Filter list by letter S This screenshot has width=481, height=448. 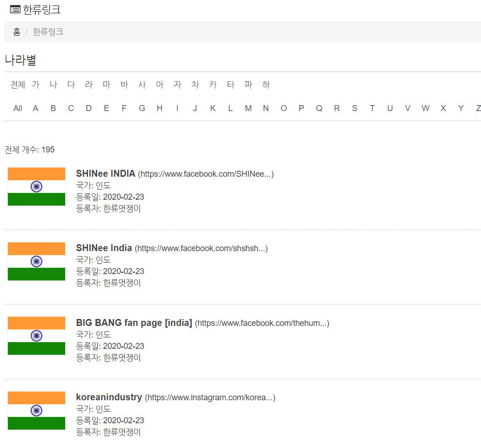[x=354, y=108]
